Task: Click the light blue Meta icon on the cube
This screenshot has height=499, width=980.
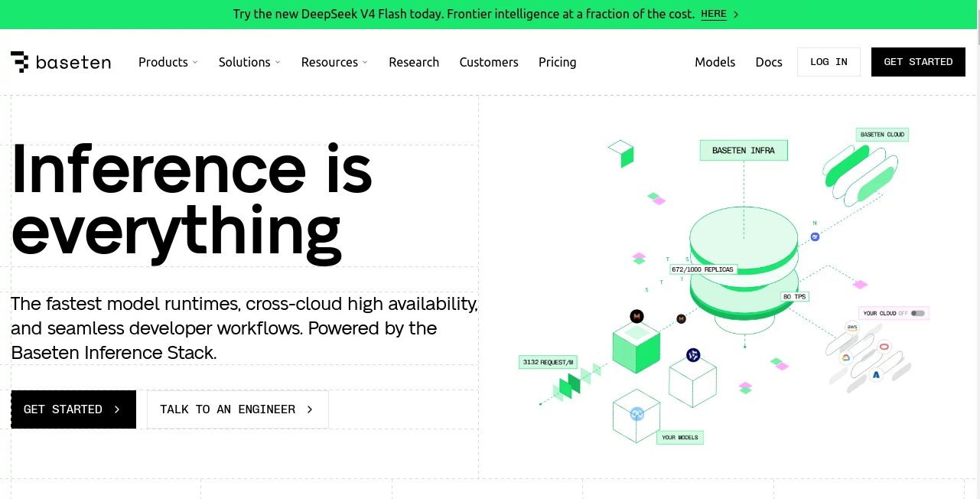Action: click(637, 414)
